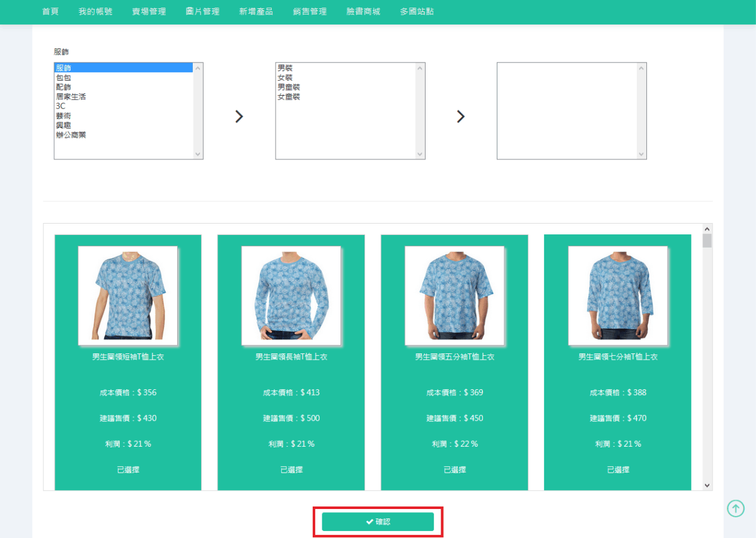756x538 pixels.
Task: Click the empty third category list box
Action: click(566, 111)
